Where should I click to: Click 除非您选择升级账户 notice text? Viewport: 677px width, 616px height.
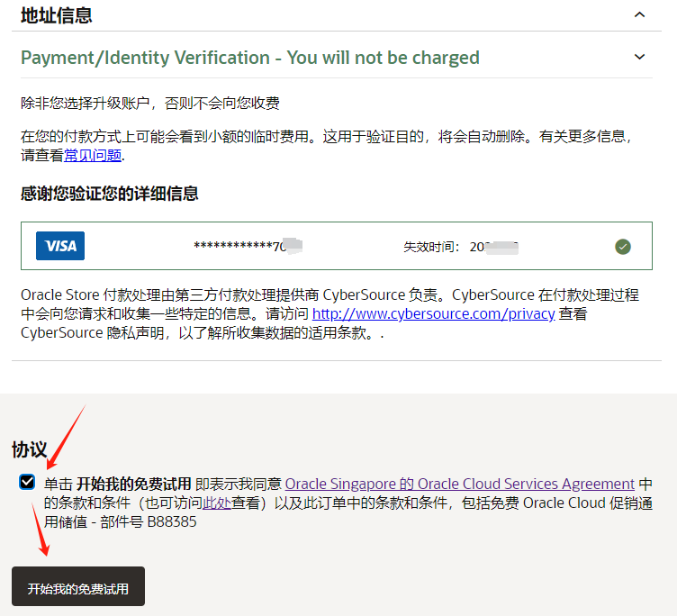click(x=149, y=104)
